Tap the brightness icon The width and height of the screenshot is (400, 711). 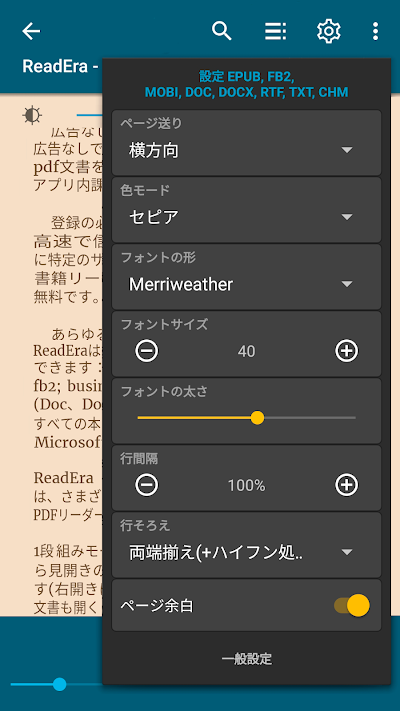coord(32,115)
